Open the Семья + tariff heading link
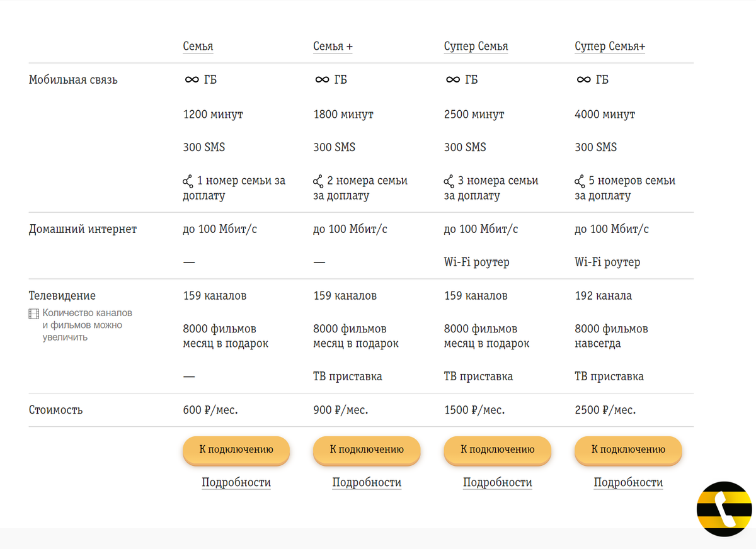Viewport: 756px width, 549px height. pyautogui.click(x=333, y=47)
